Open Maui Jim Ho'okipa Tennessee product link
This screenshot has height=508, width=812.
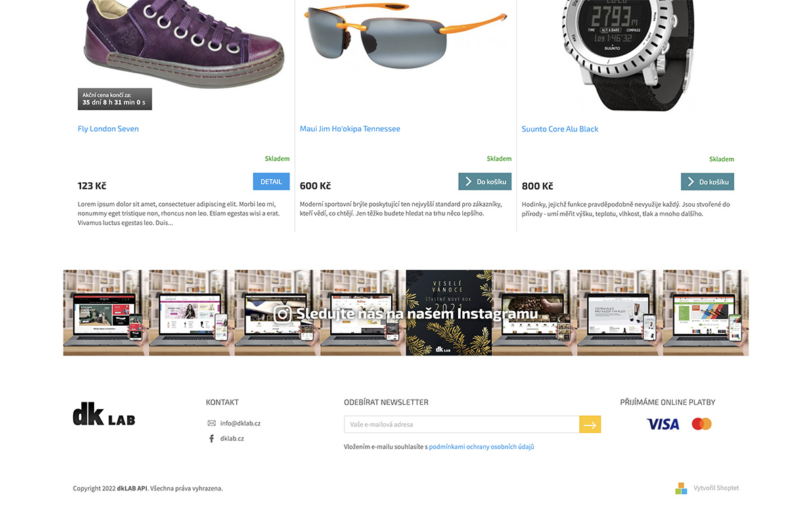click(350, 129)
